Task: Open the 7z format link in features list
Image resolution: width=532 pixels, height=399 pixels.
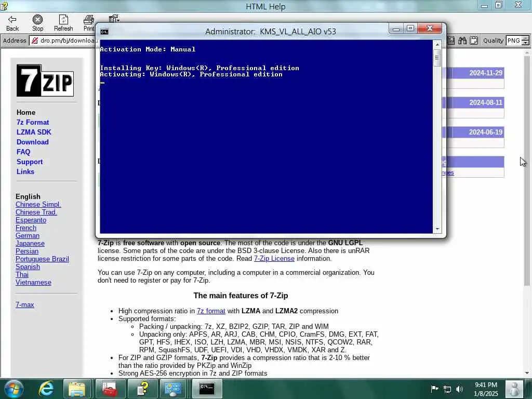Action: click(x=211, y=311)
